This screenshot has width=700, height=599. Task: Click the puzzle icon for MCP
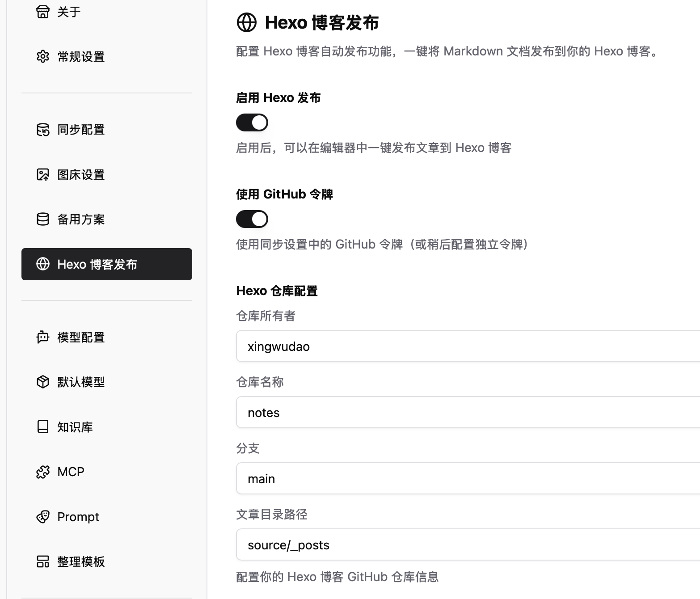[43, 472]
